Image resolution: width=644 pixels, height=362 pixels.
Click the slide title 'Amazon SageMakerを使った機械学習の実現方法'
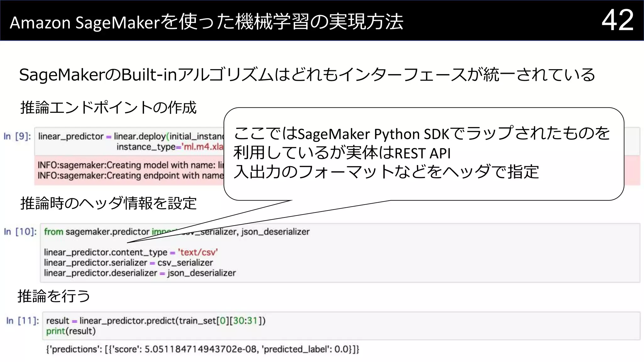click(206, 22)
